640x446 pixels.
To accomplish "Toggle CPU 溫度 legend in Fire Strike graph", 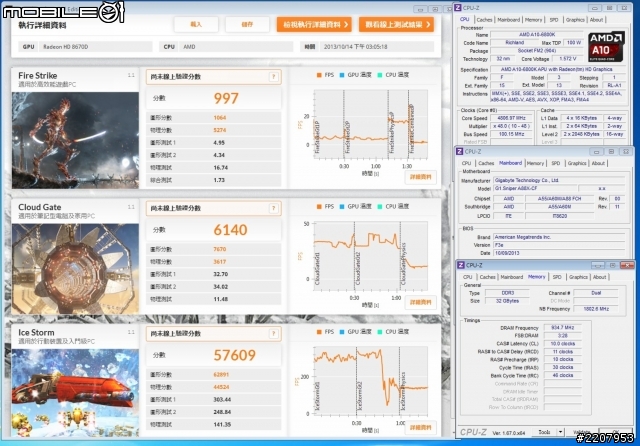I will 393,75.
